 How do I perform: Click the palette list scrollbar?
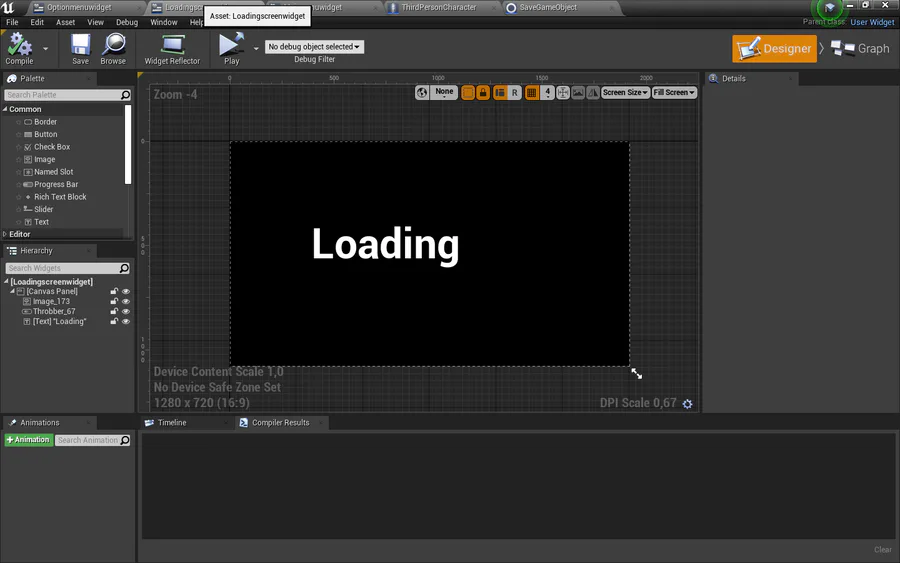click(128, 144)
